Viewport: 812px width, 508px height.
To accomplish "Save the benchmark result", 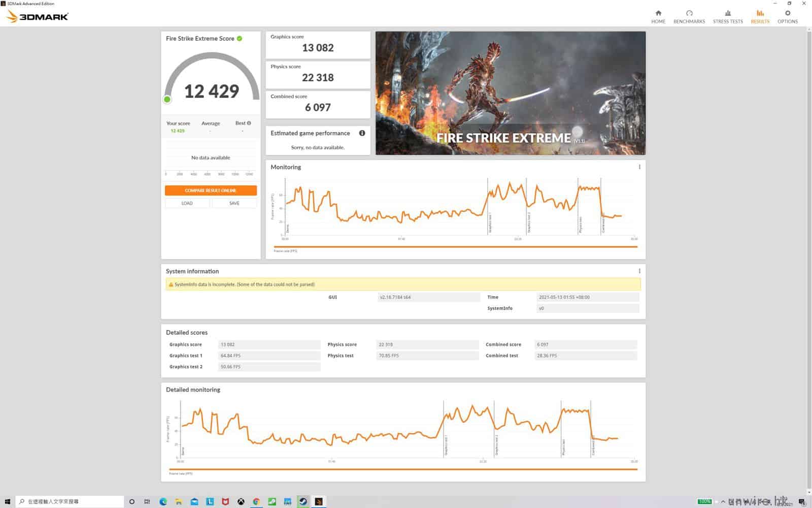I will [x=234, y=203].
